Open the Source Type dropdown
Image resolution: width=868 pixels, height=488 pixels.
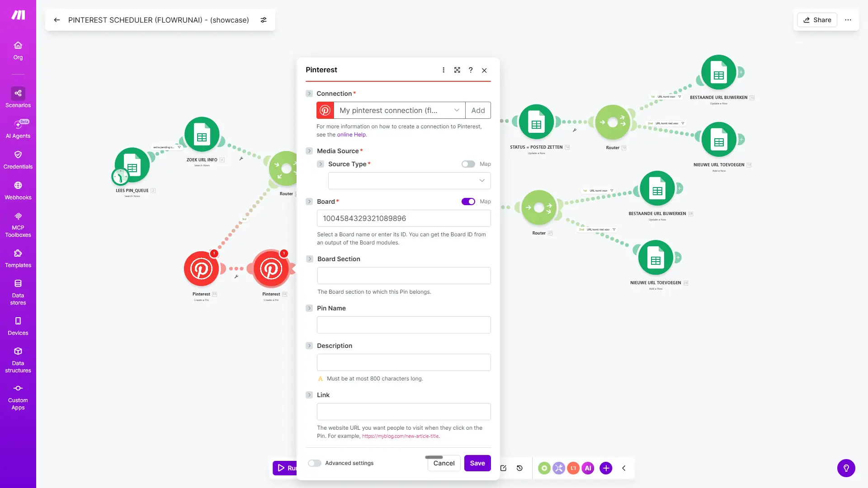[410, 181]
